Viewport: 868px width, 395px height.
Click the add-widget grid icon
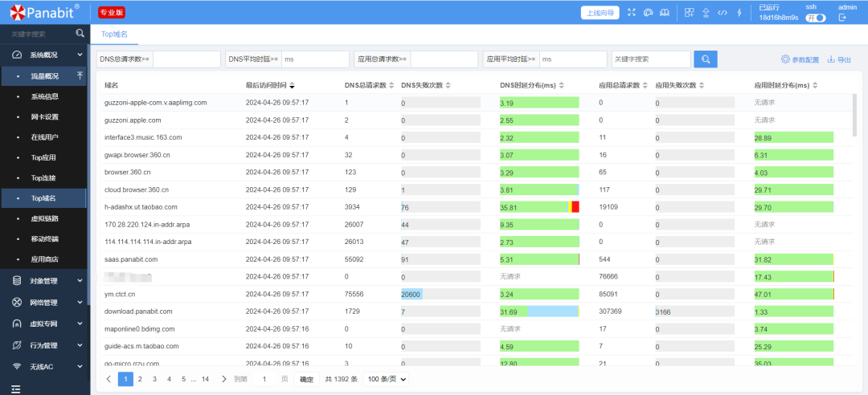pos(690,13)
